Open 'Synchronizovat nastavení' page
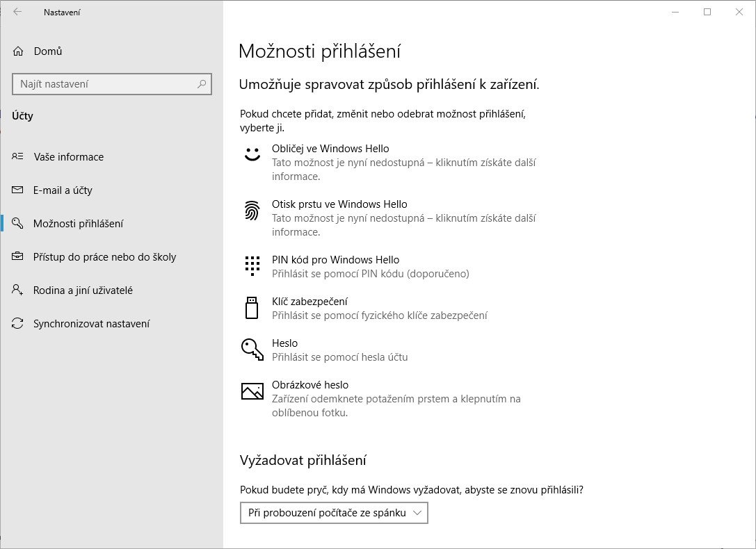756x549 pixels. (91, 324)
